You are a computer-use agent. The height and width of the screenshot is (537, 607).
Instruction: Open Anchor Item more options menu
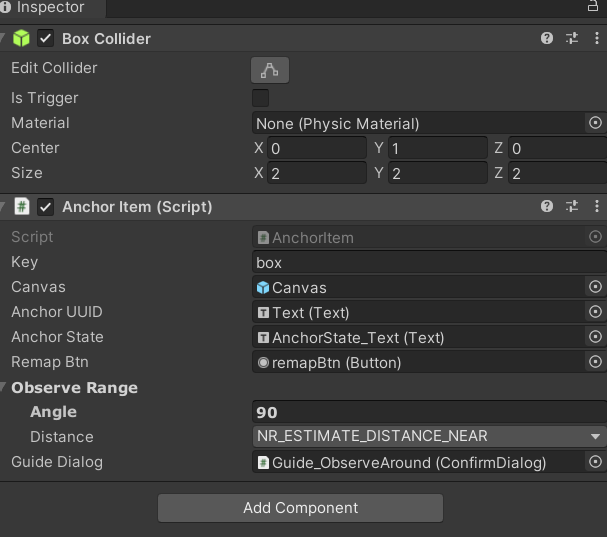[596, 207]
